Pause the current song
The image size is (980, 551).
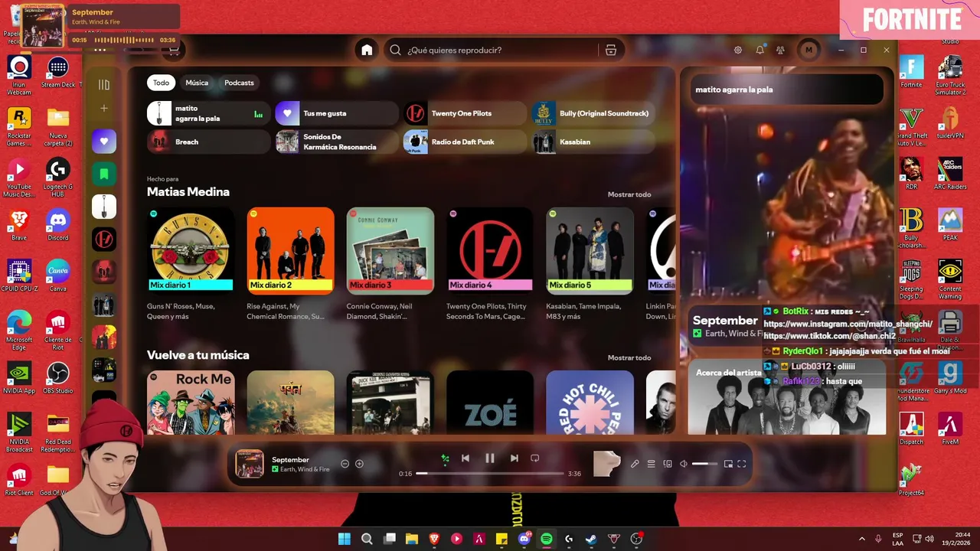pos(490,458)
